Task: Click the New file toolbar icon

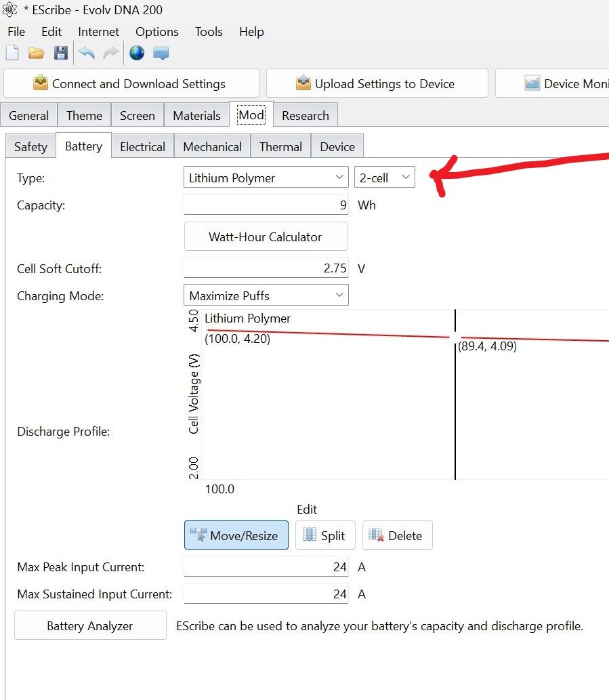Action: (x=12, y=54)
